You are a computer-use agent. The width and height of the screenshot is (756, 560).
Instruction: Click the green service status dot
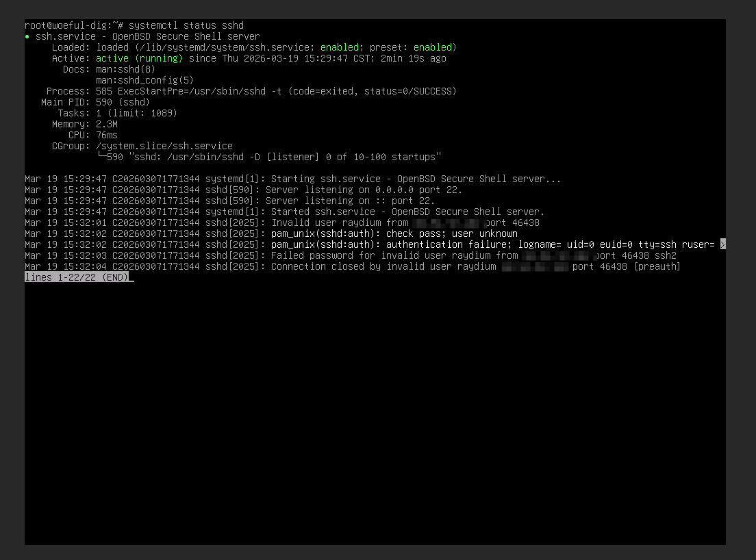[27, 37]
